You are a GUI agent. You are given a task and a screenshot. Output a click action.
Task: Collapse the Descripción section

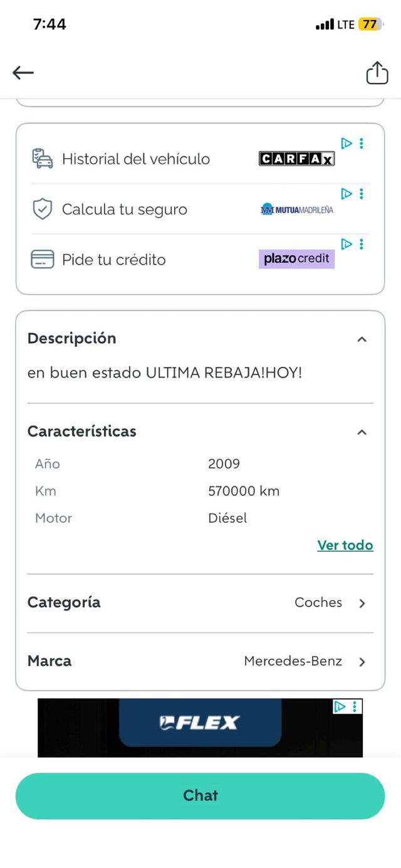coord(362,339)
